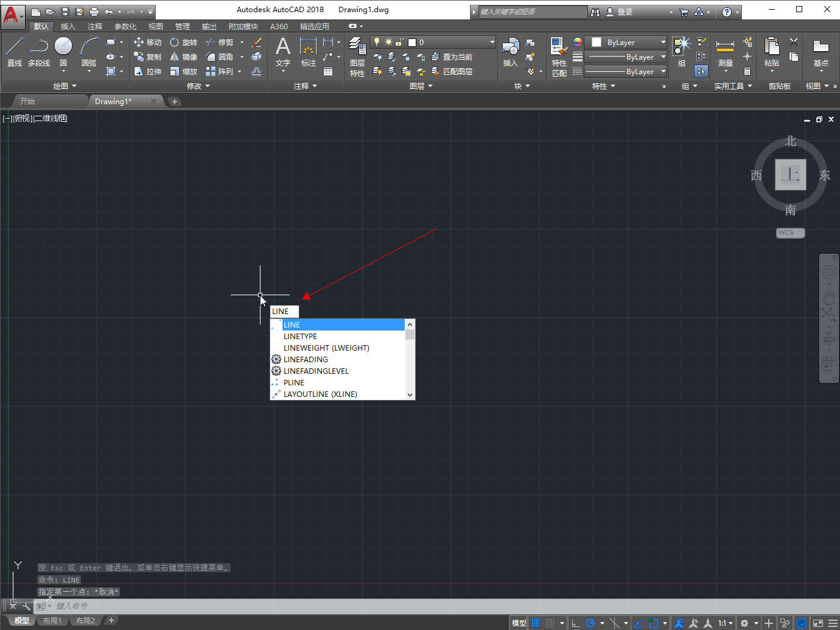
Task: Toggle snap mode dots in status bar
Action: (550, 623)
